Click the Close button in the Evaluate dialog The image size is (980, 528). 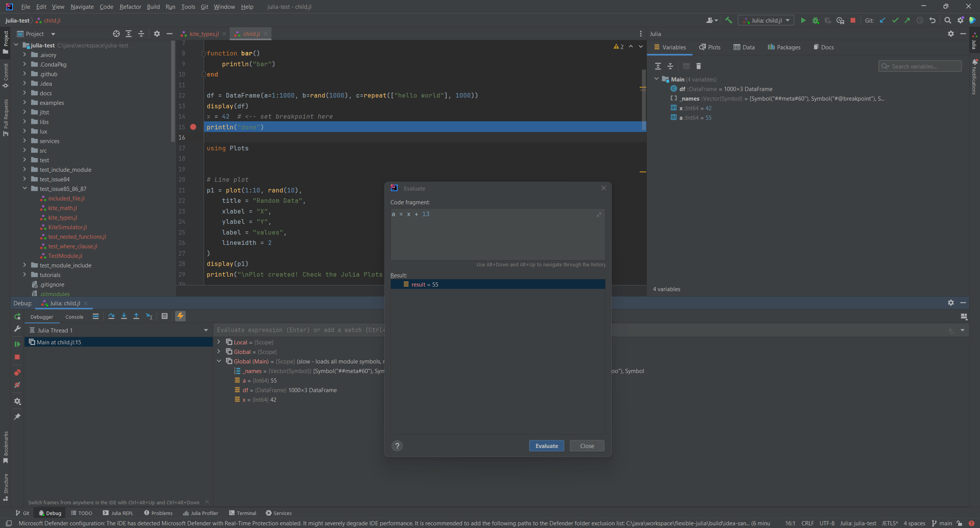point(587,446)
